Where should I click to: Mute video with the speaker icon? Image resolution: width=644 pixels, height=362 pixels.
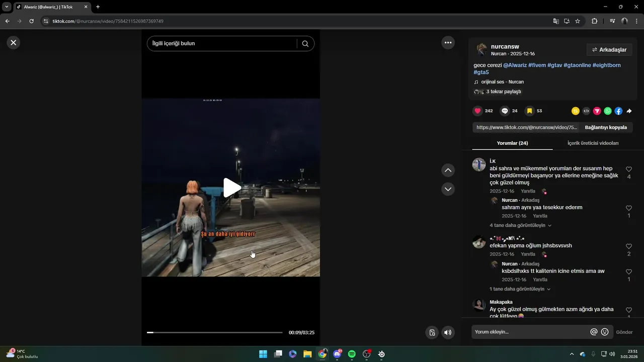coord(447,332)
